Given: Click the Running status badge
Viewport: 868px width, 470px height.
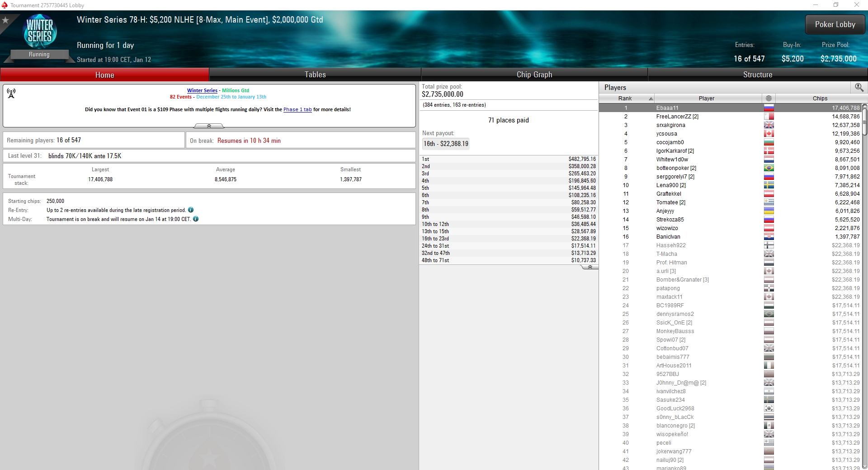Looking at the screenshot, I should (x=39, y=55).
